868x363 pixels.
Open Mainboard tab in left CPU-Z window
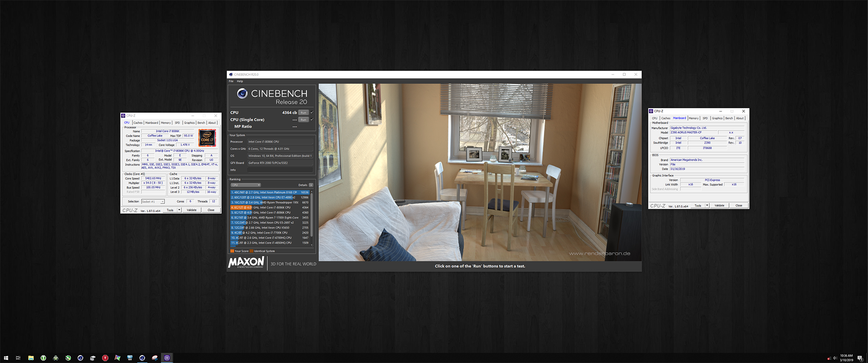(152, 123)
